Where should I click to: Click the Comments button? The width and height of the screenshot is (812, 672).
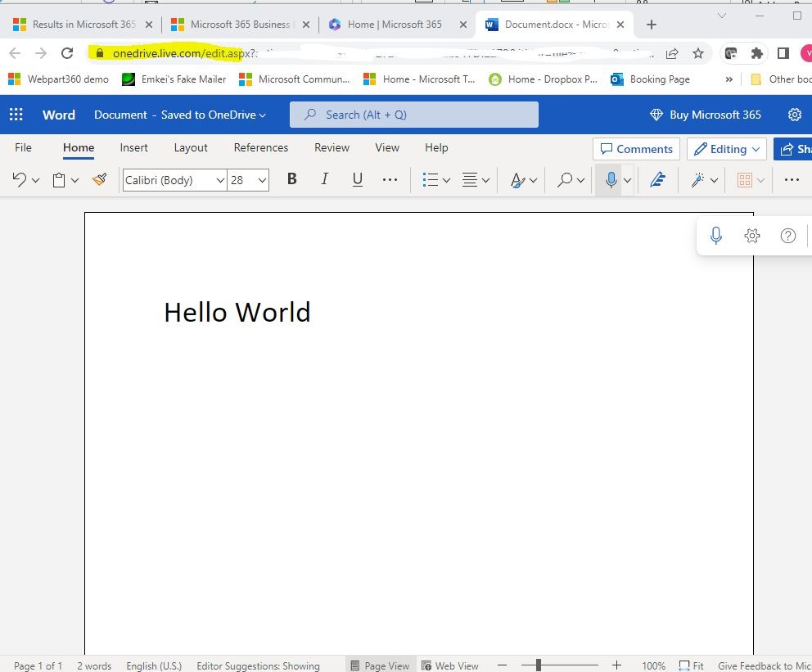(636, 149)
